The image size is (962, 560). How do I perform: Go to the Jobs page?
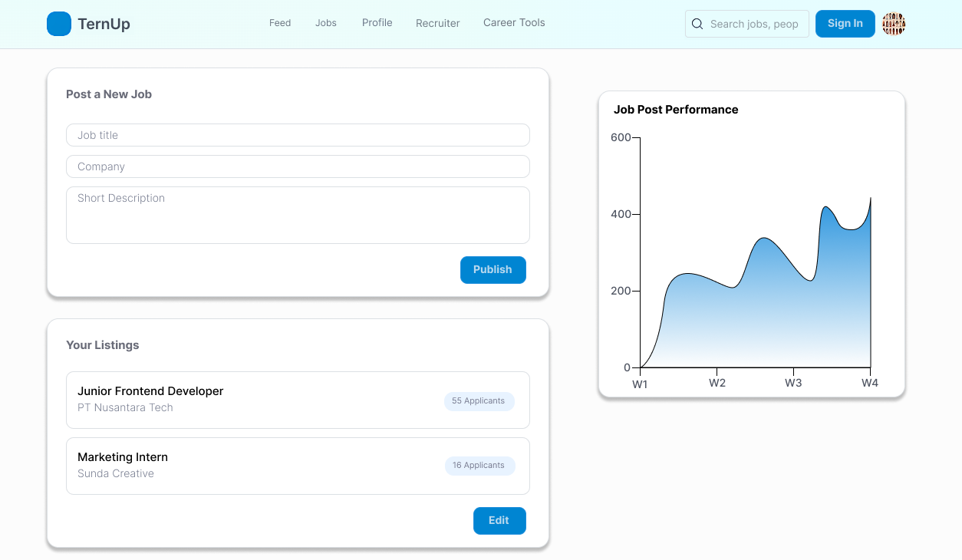tap(326, 23)
